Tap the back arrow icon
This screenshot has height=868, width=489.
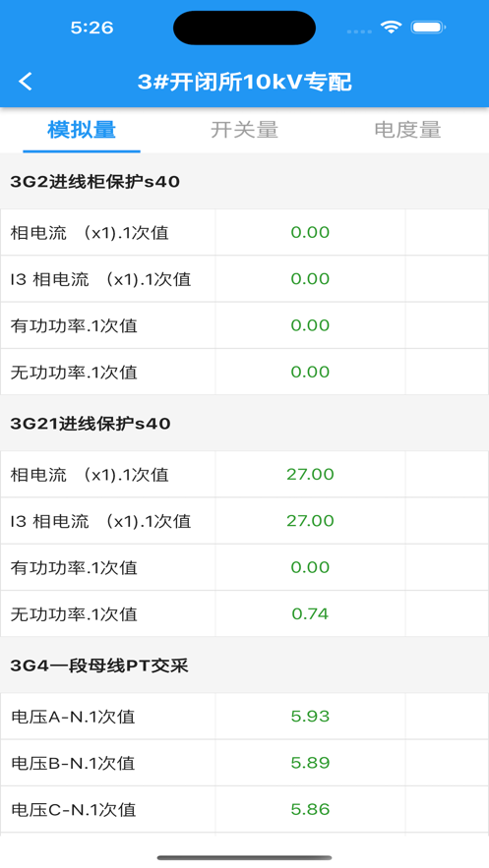(26, 82)
